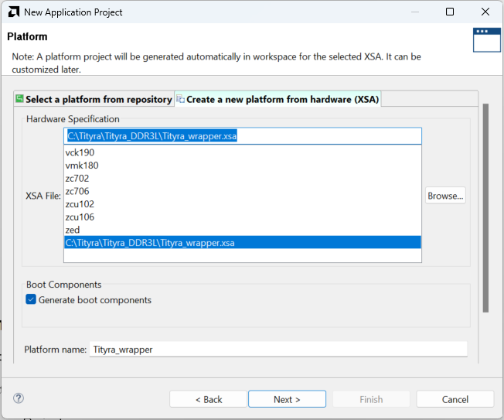This screenshot has width=504, height=420.
Task: Click Browse button for XSA file
Action: click(x=445, y=196)
